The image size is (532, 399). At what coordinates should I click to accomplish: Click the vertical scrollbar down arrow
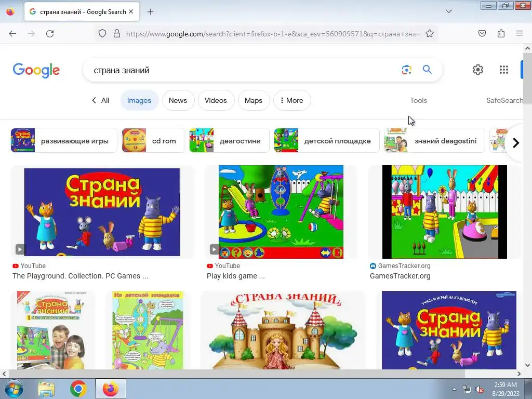pyautogui.click(x=527, y=365)
